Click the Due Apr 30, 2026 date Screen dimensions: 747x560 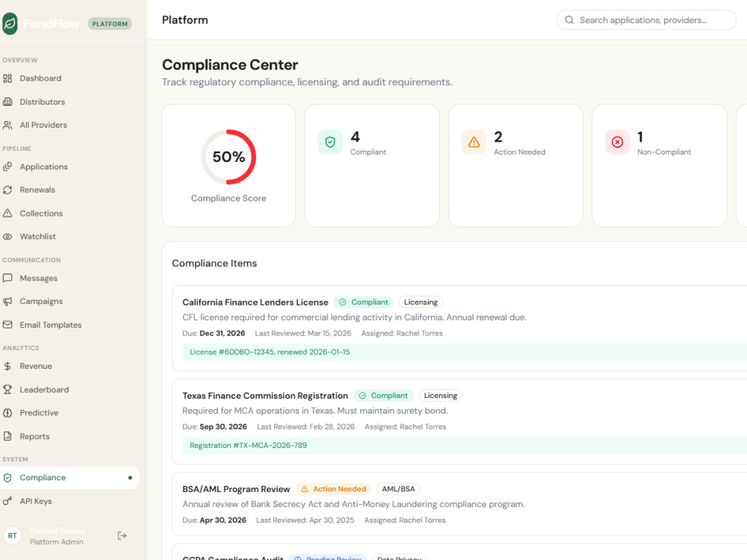(x=214, y=520)
